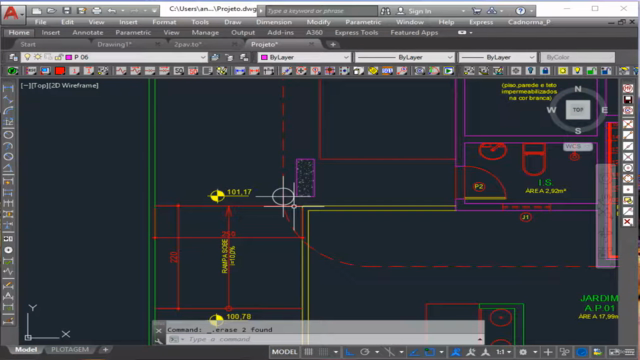Click the binoculars search icon
Viewport: 640px width, 360px height.
(x=385, y=11)
